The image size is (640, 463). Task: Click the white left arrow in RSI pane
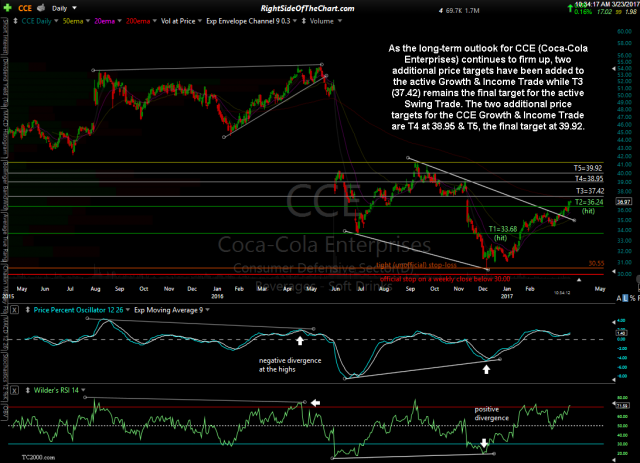316,403
